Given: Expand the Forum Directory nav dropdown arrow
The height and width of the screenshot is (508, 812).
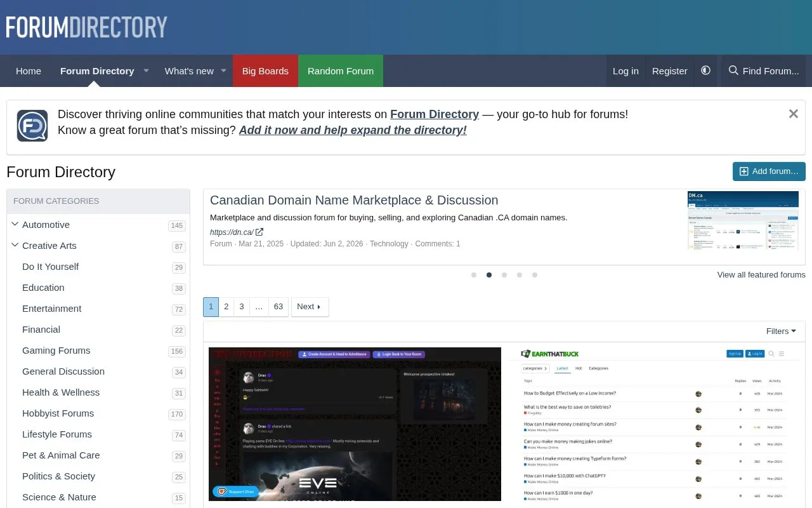Looking at the screenshot, I should (146, 70).
